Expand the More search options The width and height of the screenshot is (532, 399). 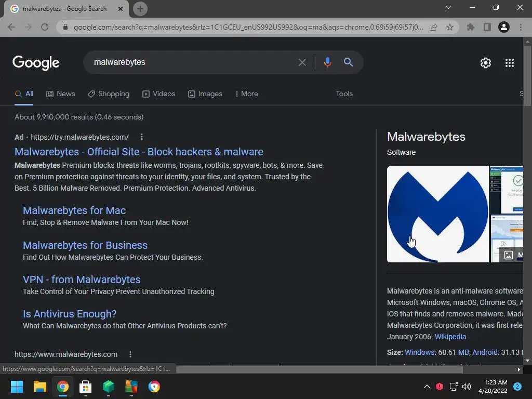coord(246,94)
